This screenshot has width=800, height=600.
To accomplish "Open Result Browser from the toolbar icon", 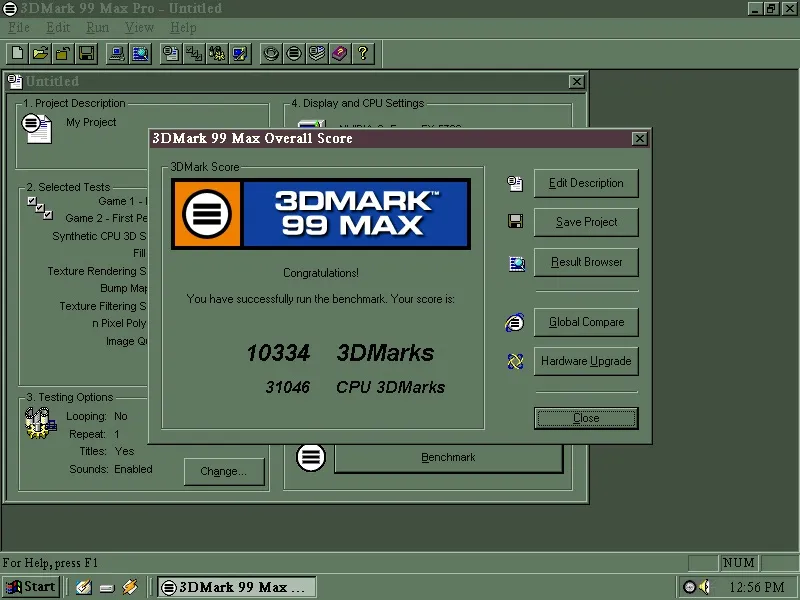I will point(140,54).
